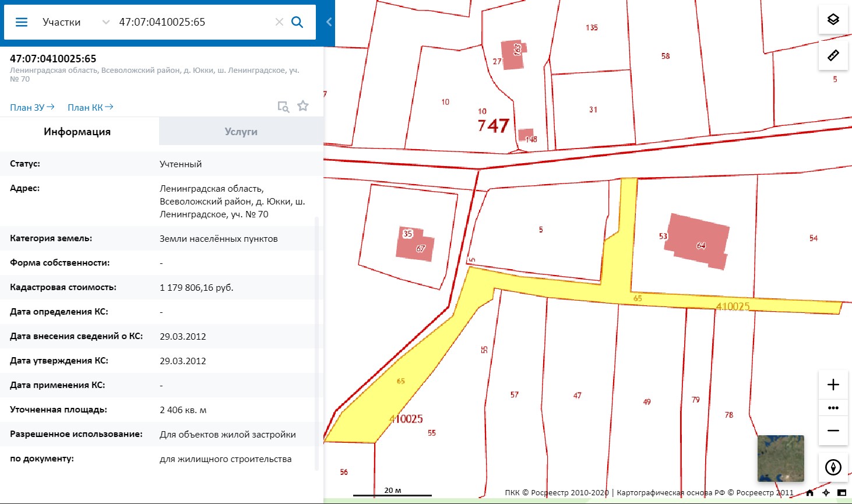Open the План ЗУ link

32,107
